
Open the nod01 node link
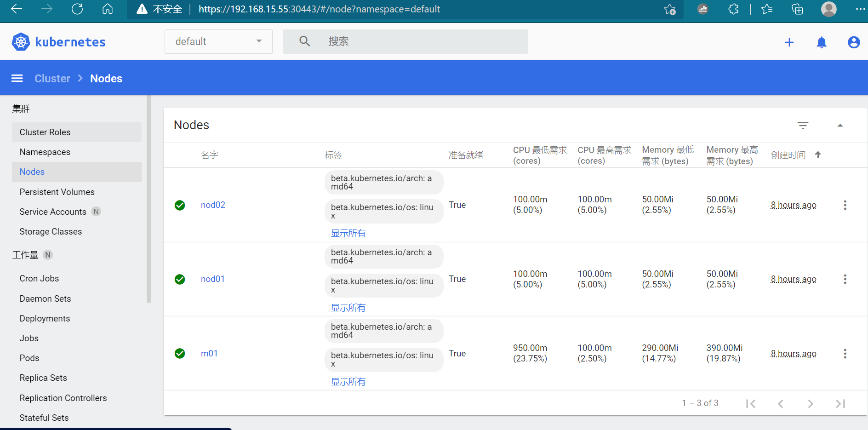212,279
